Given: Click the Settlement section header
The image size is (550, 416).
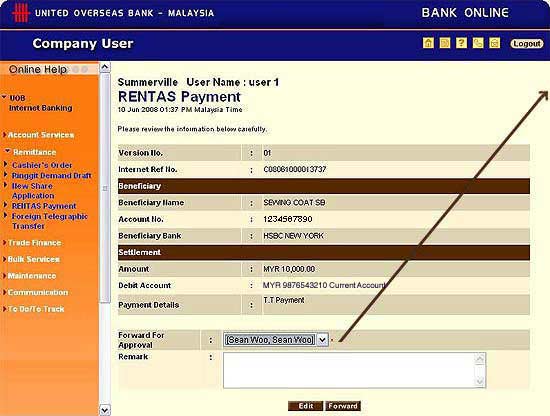Looking at the screenshot, I should [x=324, y=253].
